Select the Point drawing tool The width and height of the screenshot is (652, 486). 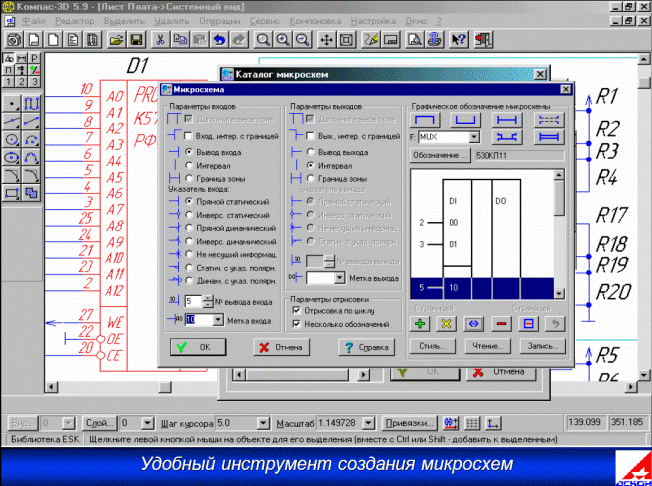click(12, 103)
